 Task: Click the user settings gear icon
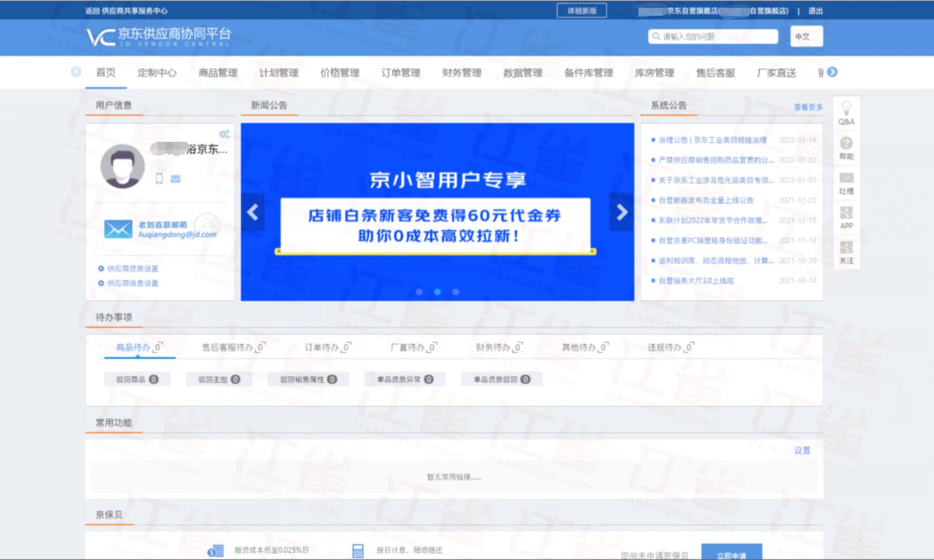click(225, 134)
